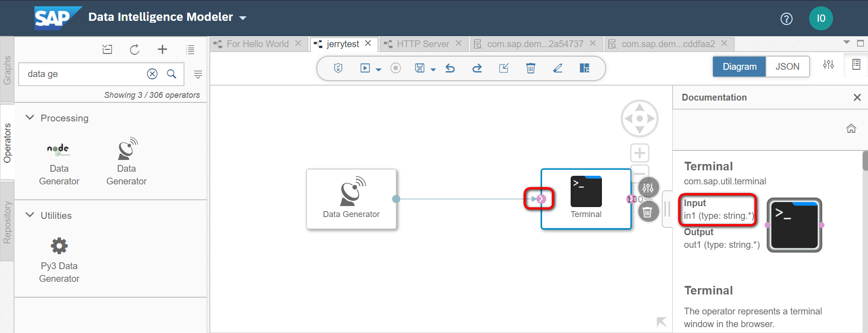This screenshot has height=333, width=868.
Task: Go to documentation home
Action: (851, 129)
